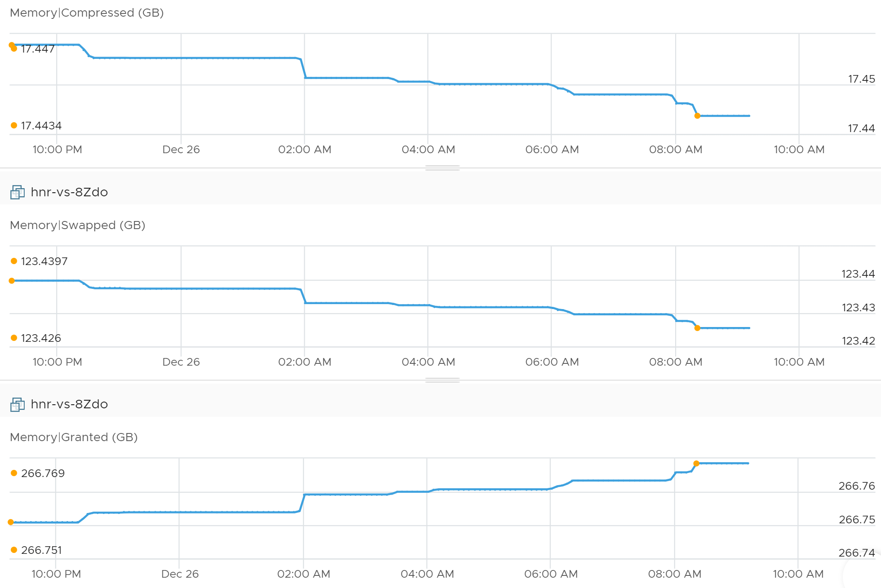Click the resize grip below the Swapped chart
The height and width of the screenshot is (588, 881).
(x=442, y=380)
